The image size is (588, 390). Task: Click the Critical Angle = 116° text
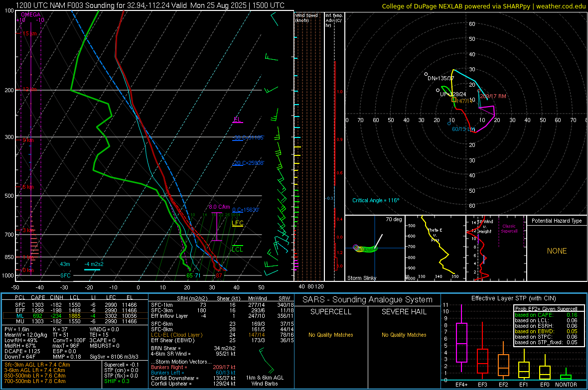pos(376,200)
